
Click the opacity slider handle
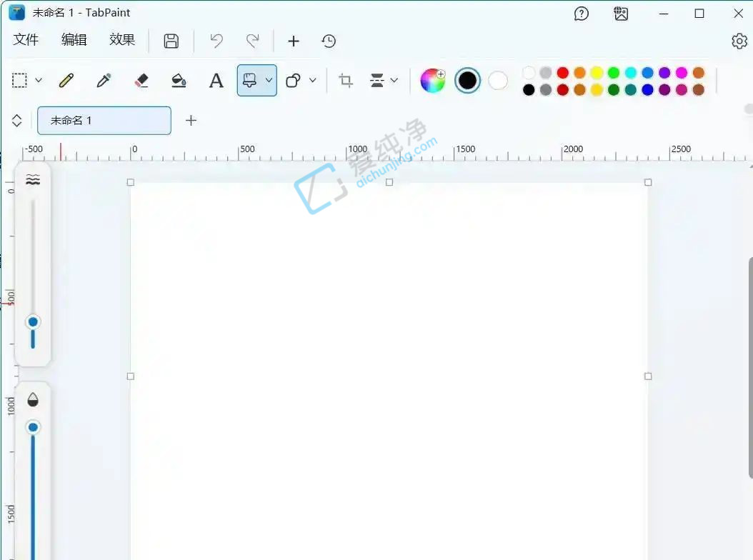pos(33,427)
